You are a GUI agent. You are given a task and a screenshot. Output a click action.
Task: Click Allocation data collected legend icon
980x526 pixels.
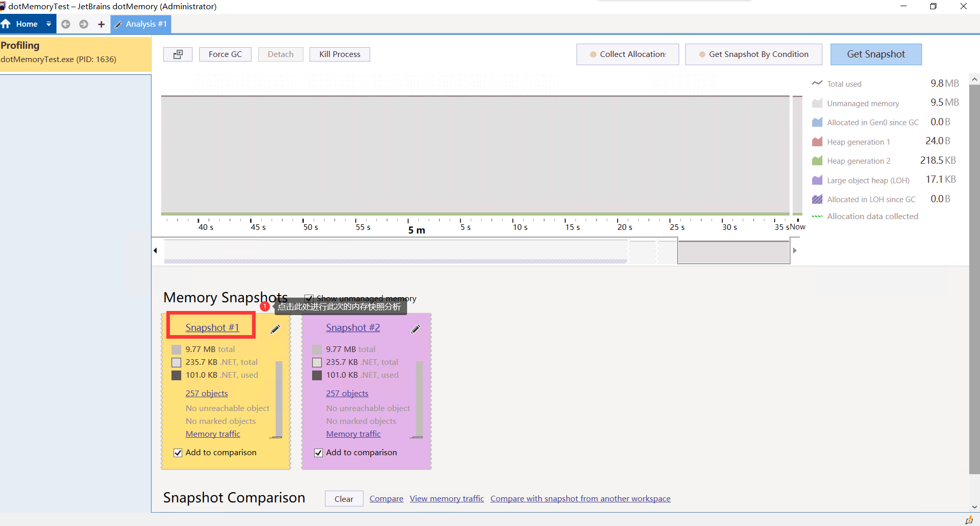(x=817, y=217)
